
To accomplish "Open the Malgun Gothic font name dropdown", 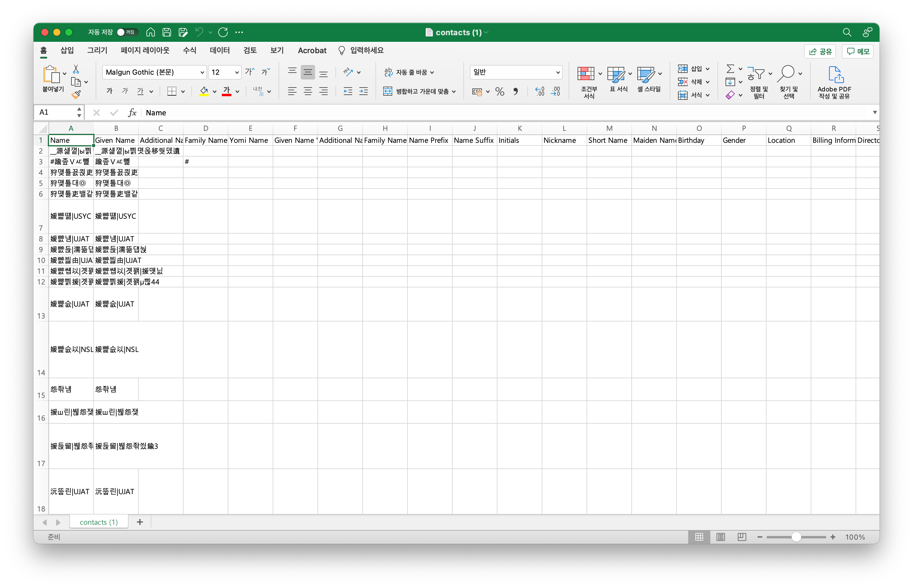I will point(202,73).
